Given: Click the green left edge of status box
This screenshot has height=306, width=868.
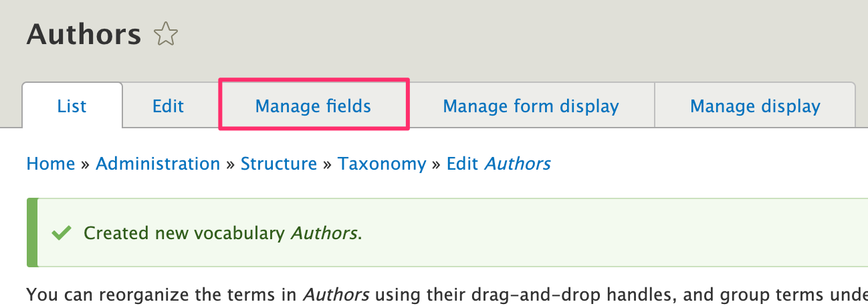Looking at the screenshot, I should 32,233.
